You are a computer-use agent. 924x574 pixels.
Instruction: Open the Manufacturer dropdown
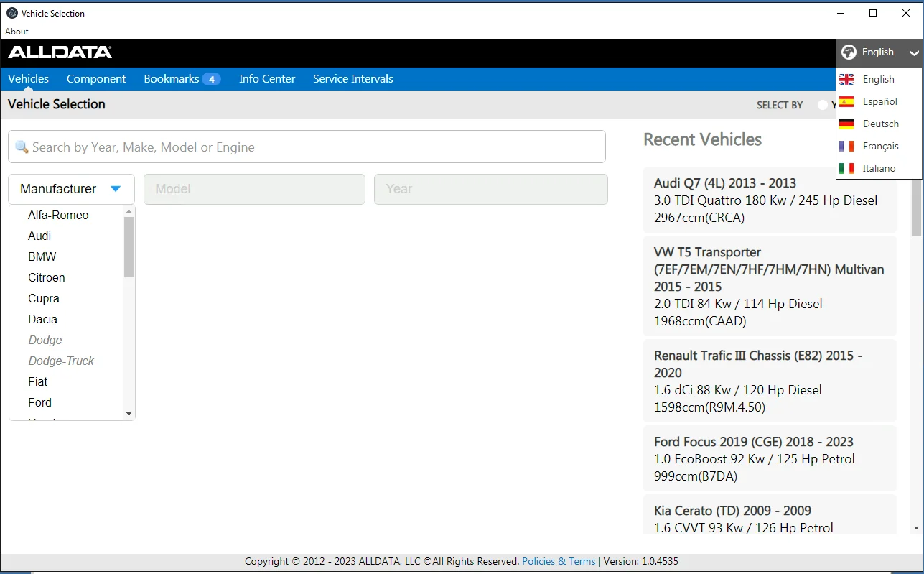click(x=71, y=189)
